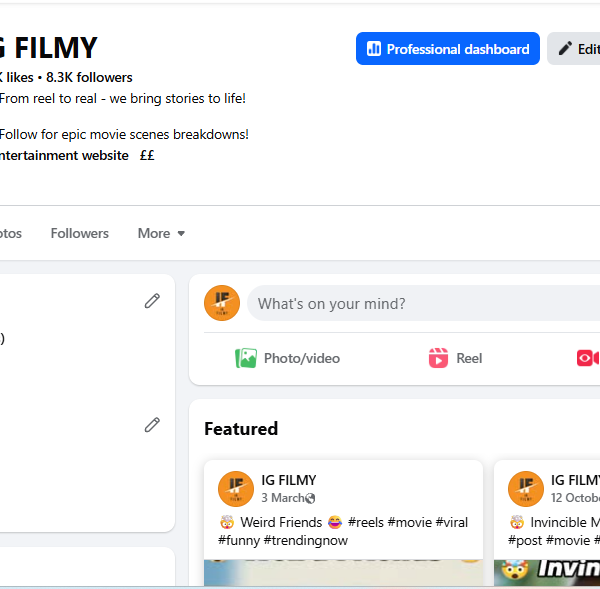Focus the What's on your mind field
The width and height of the screenshot is (600, 589).
424,303
